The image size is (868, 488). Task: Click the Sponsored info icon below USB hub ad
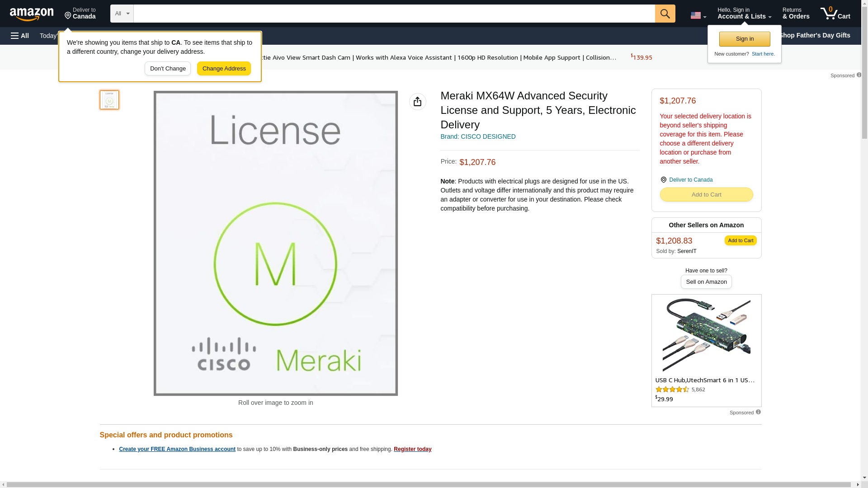pyautogui.click(x=758, y=412)
